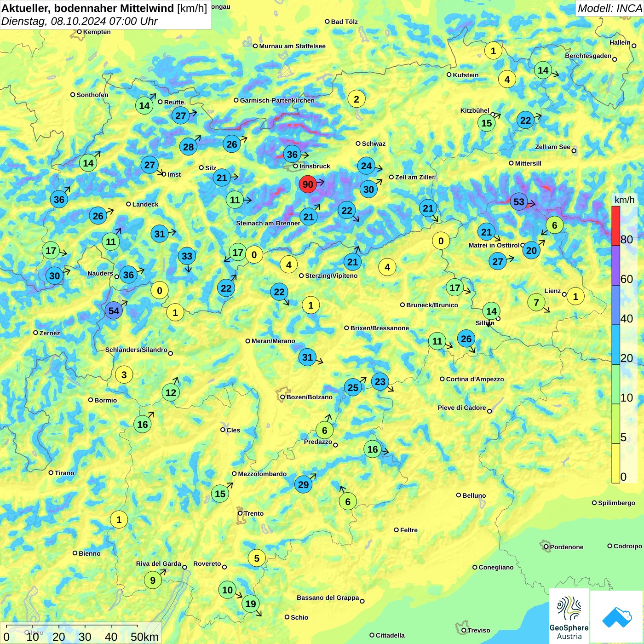Viewport: 644px width, 644px height.
Task: Click the Meran/Merano label
Action: (x=273, y=341)
